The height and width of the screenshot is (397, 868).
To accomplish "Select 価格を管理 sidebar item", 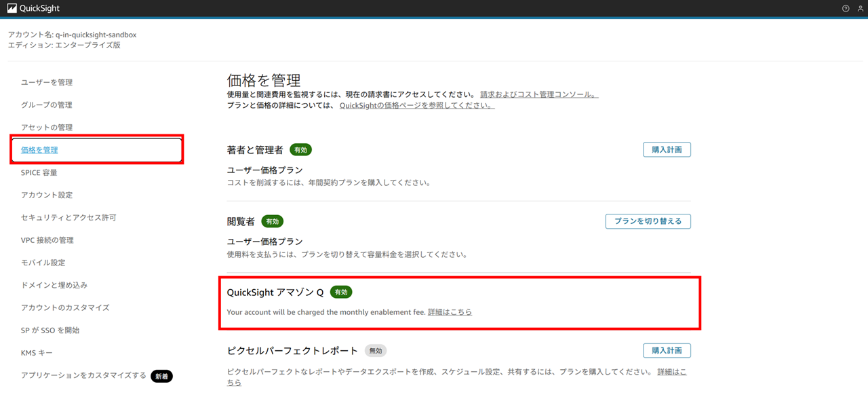I will coord(39,150).
